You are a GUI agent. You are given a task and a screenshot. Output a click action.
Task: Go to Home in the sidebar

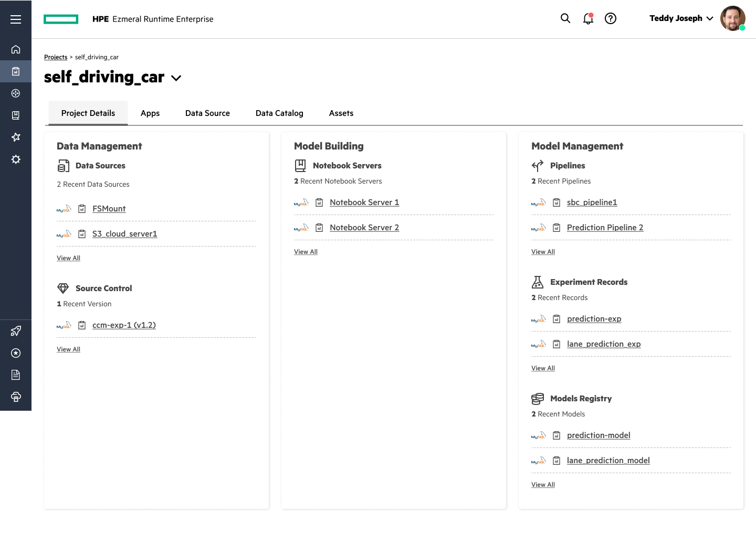click(16, 49)
